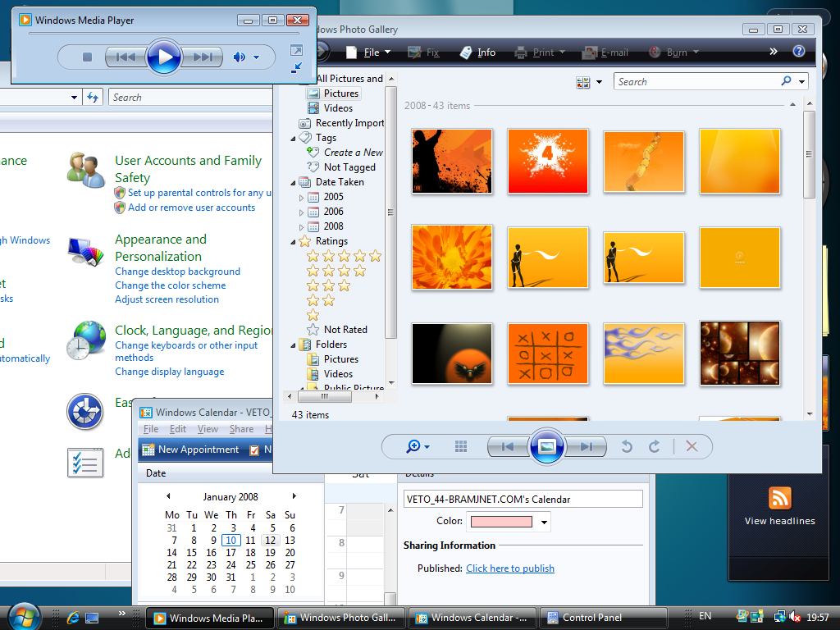Open the Share menu in Windows Calendar
This screenshot has height=630, width=840.
click(x=242, y=429)
